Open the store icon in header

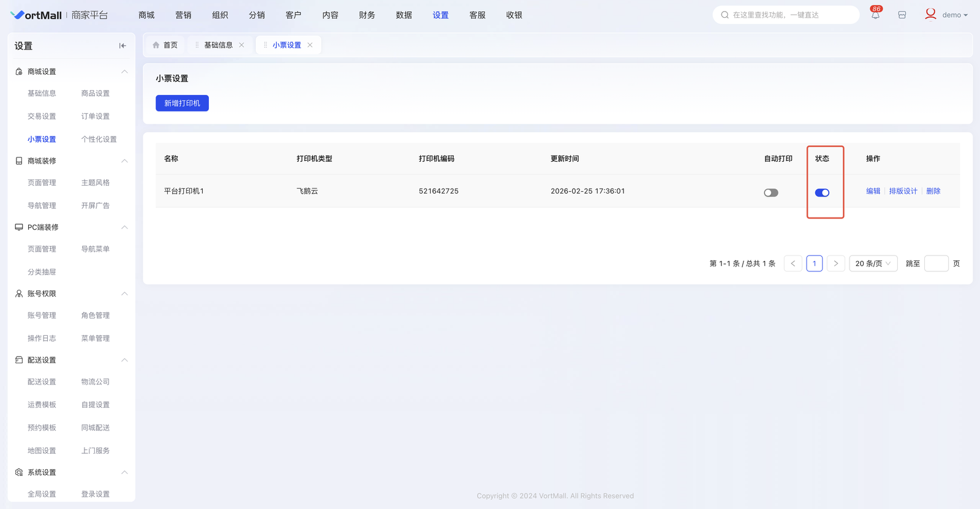[x=902, y=15]
